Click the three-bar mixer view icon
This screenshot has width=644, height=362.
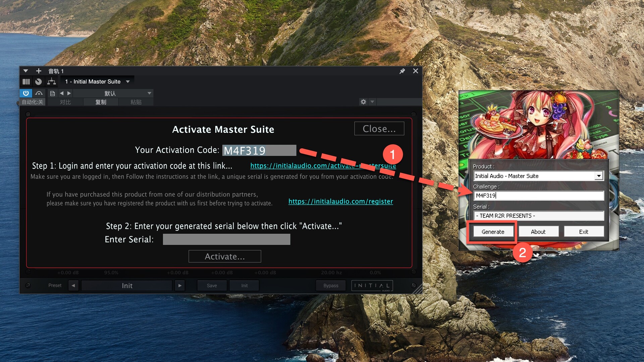[x=26, y=81]
